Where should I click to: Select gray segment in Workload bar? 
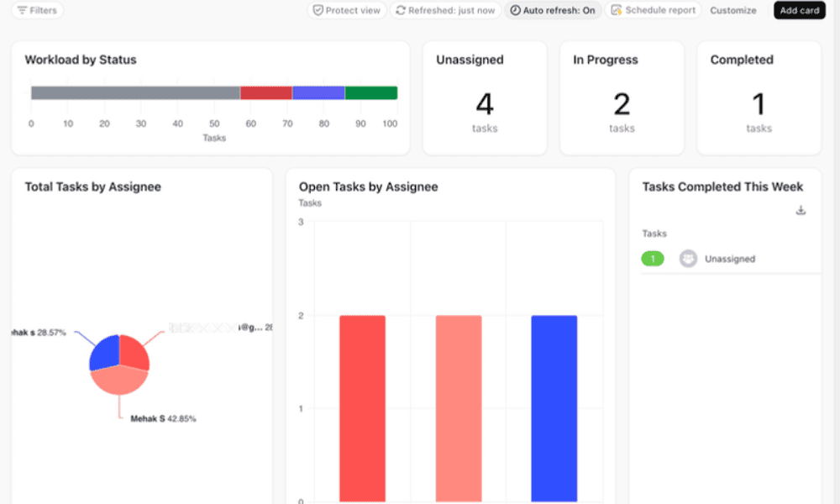click(x=134, y=93)
